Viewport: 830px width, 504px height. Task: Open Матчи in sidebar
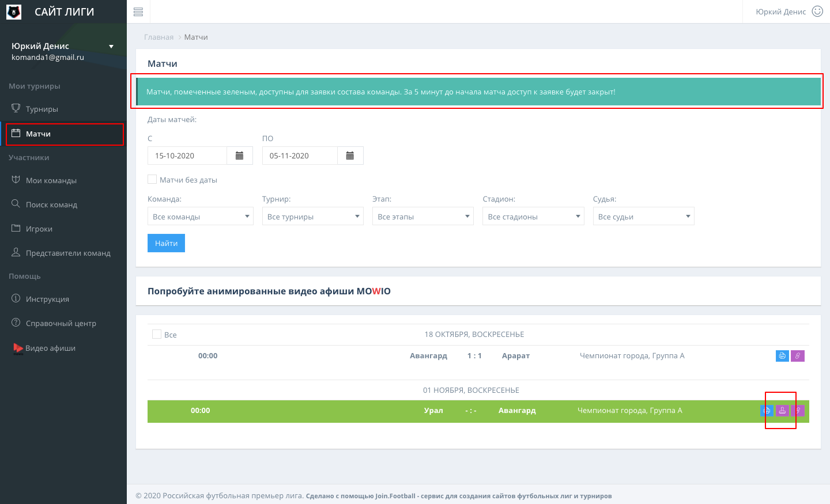click(x=65, y=134)
